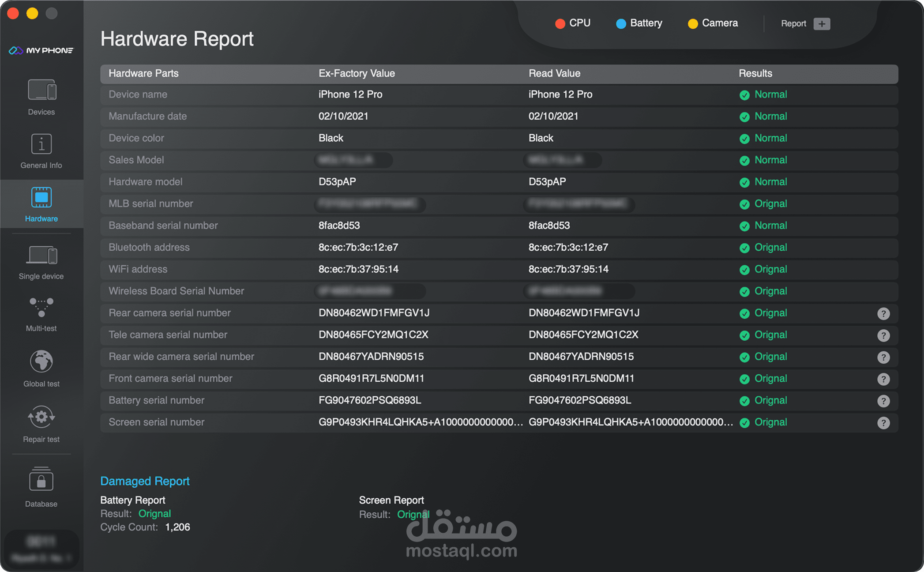Switch to the Camera tab
The height and width of the screenshot is (572, 924).
[713, 23]
